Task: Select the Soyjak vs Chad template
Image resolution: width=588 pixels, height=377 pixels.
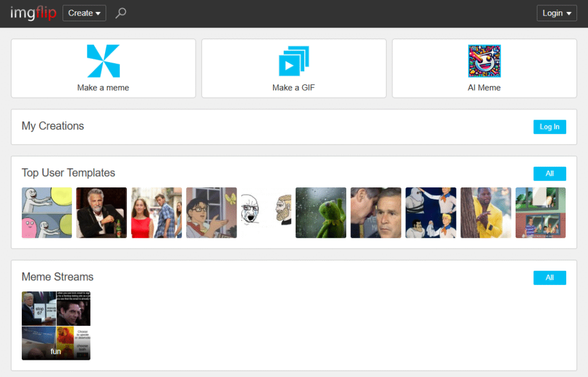Action: coord(266,213)
